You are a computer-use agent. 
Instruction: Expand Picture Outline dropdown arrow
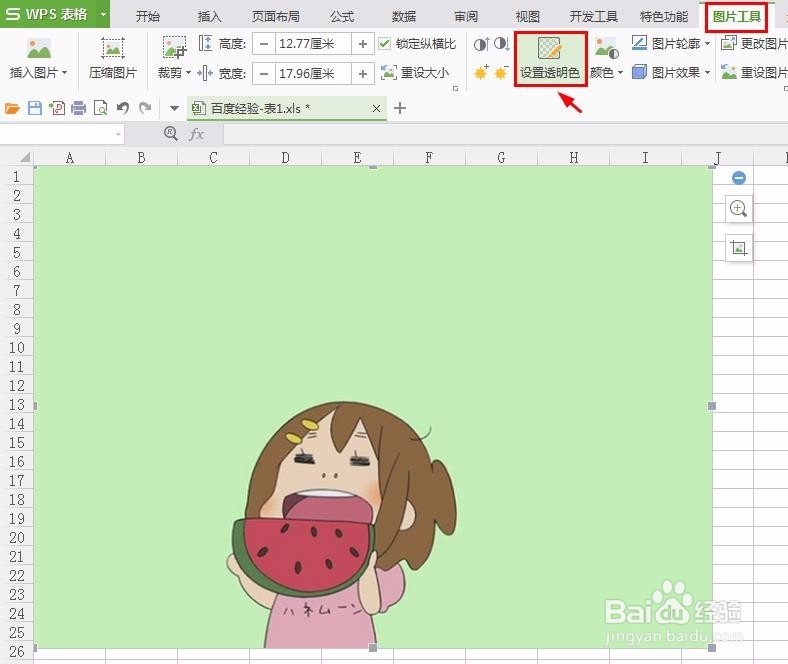pyautogui.click(x=708, y=44)
